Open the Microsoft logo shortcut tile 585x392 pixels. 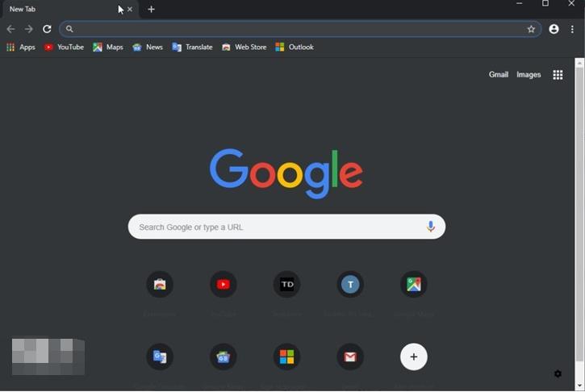[x=286, y=357]
